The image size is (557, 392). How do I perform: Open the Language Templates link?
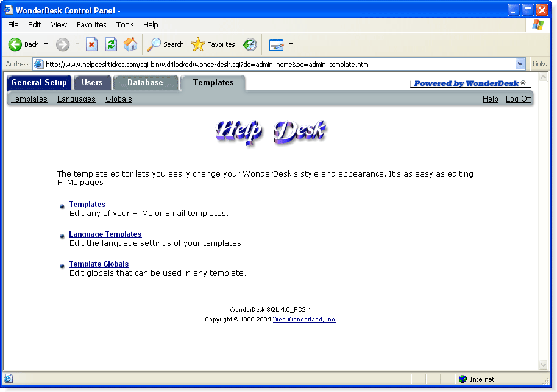(105, 234)
